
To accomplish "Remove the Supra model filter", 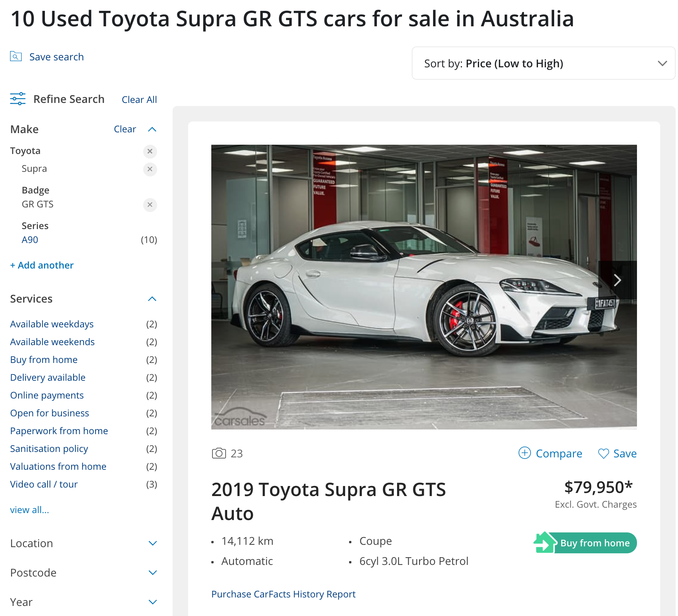I will [150, 169].
